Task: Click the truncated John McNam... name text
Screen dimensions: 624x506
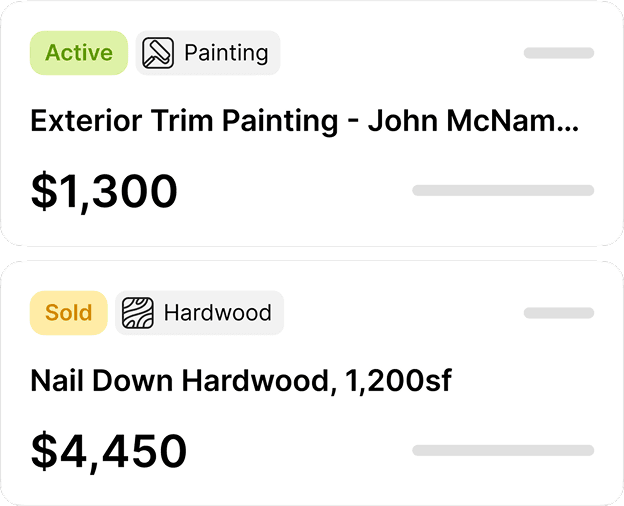Action: click(x=473, y=121)
